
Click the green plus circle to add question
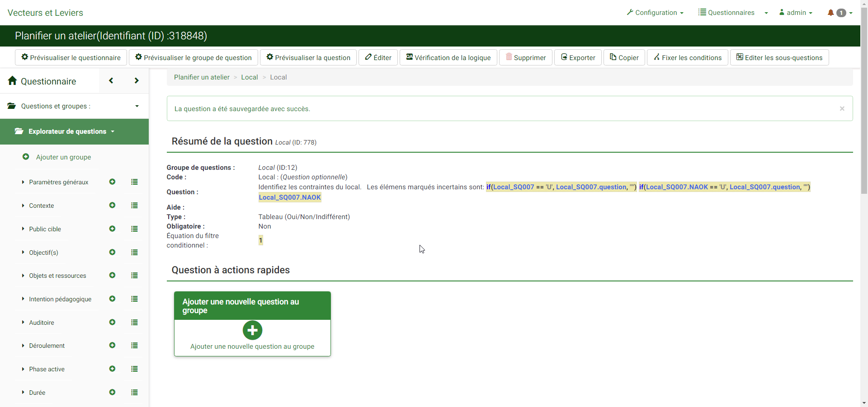point(252,330)
